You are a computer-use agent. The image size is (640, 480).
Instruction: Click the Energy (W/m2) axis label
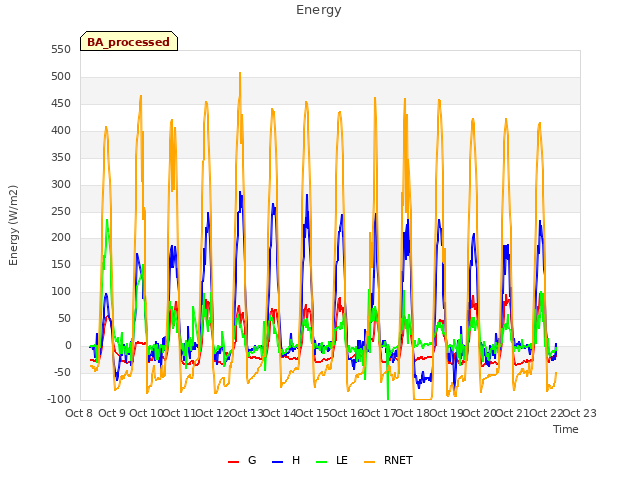tap(13, 225)
